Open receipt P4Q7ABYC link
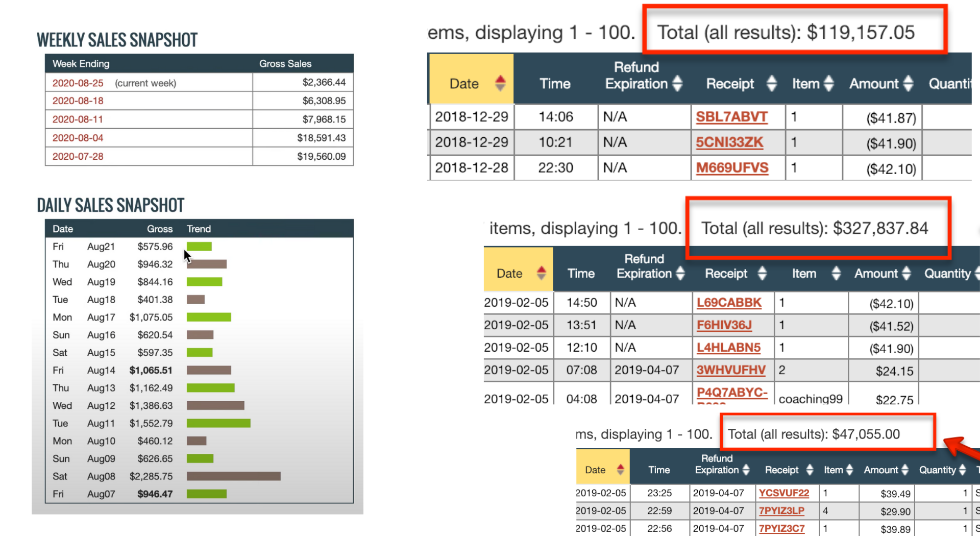 [732, 393]
